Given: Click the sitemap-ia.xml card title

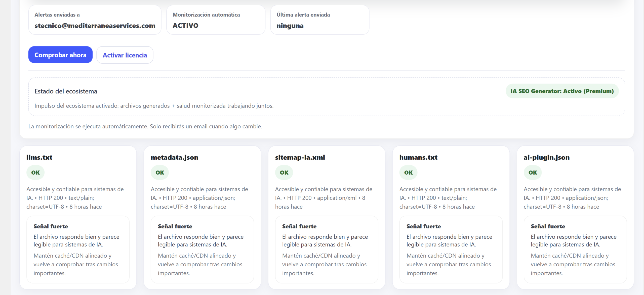Looking at the screenshot, I should pos(300,158).
